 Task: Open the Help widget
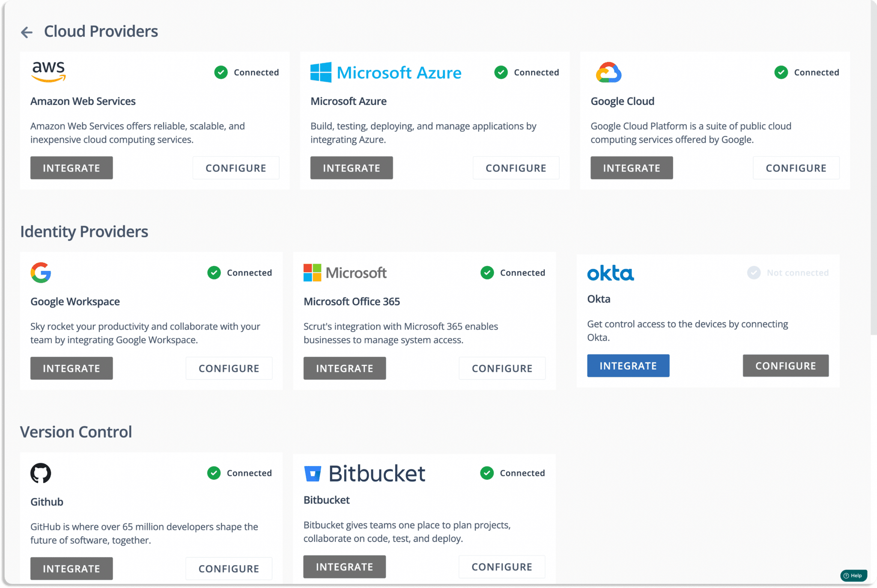(x=853, y=576)
